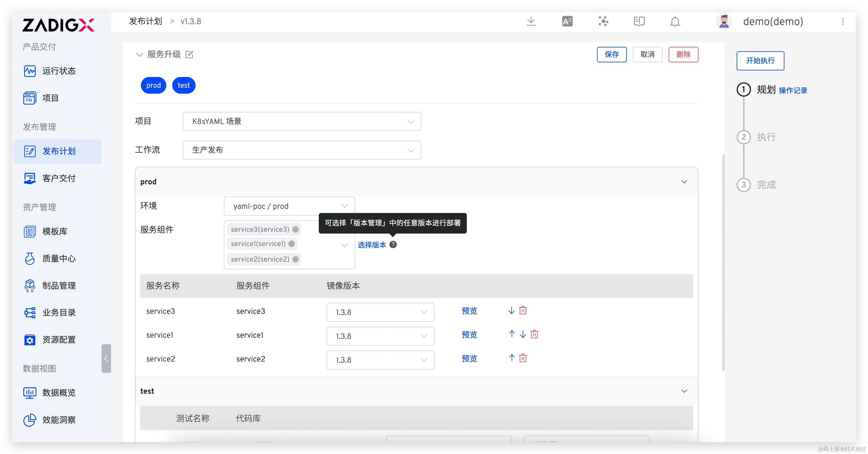Move service1 up with the arrow icon
Screen dimensions: 868x454
click(x=512, y=334)
